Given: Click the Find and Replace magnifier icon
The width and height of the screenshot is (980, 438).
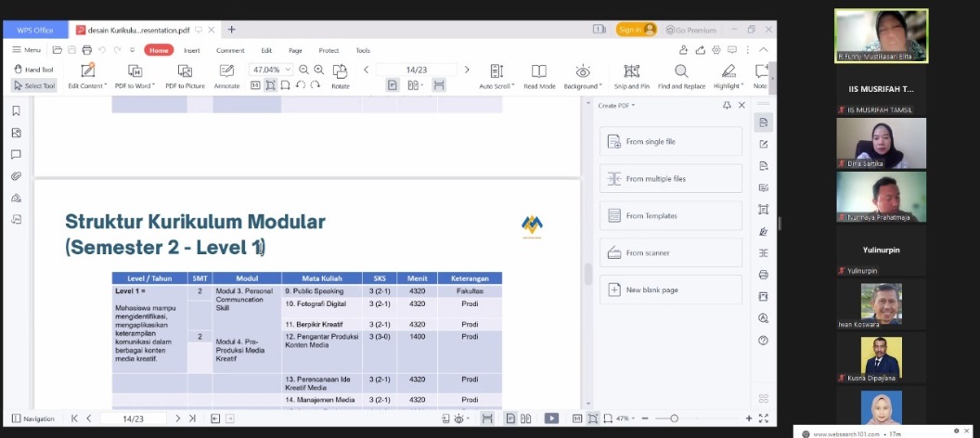Looking at the screenshot, I should coord(681,71).
